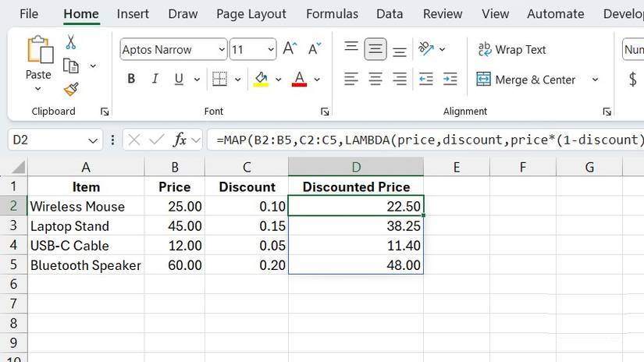
Task: Select row 3 header
Action: (13, 225)
